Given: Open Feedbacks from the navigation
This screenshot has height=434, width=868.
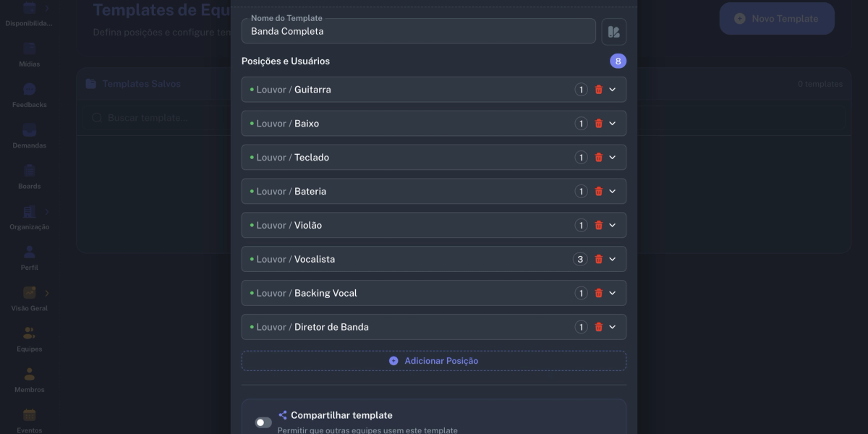Looking at the screenshot, I should pos(29,90).
